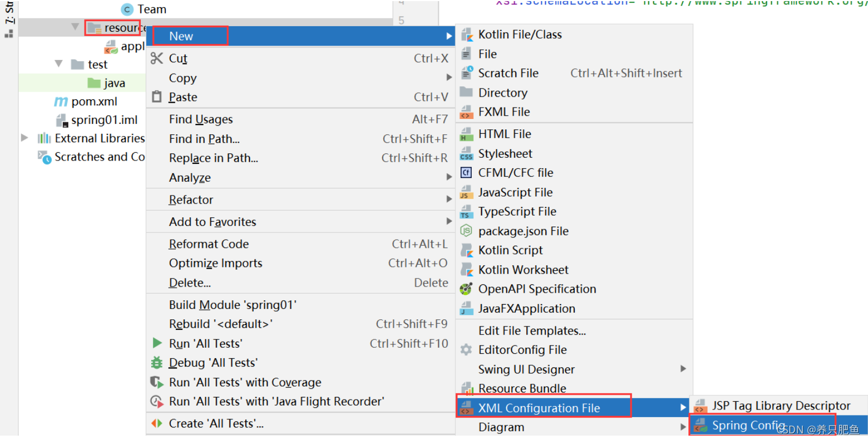Click the green Run 'All Tests' arrow icon

pyautogui.click(x=157, y=343)
